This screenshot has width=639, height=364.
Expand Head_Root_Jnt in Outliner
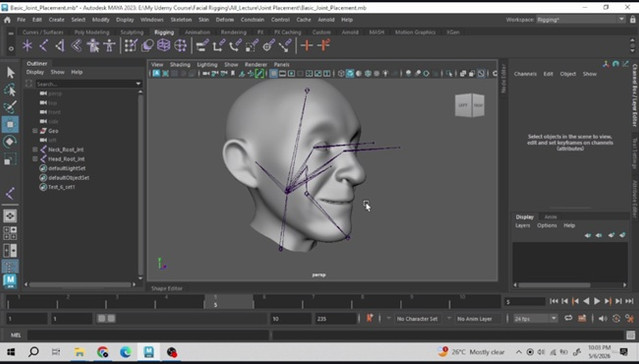click(x=35, y=159)
